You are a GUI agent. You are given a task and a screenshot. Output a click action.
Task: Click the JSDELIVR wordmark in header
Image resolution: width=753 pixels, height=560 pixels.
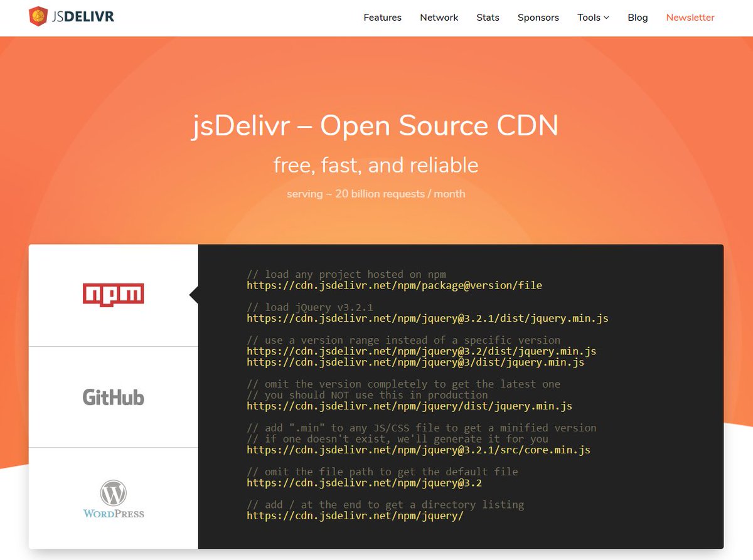coord(83,16)
